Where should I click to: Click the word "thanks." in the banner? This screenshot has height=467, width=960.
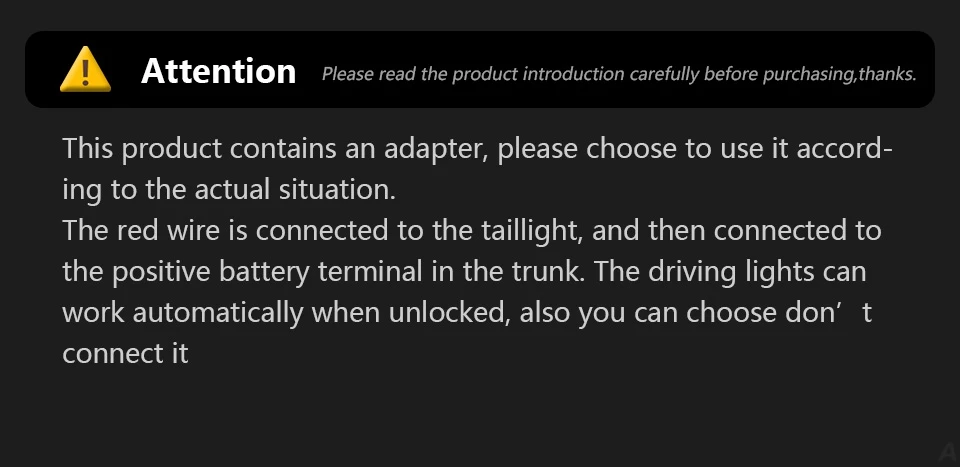tap(888, 74)
